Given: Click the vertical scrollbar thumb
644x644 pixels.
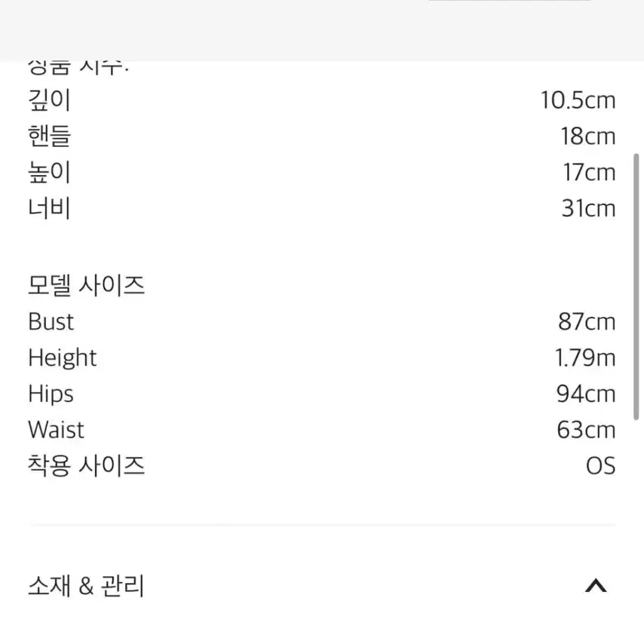Looking at the screenshot, I should (636, 287).
